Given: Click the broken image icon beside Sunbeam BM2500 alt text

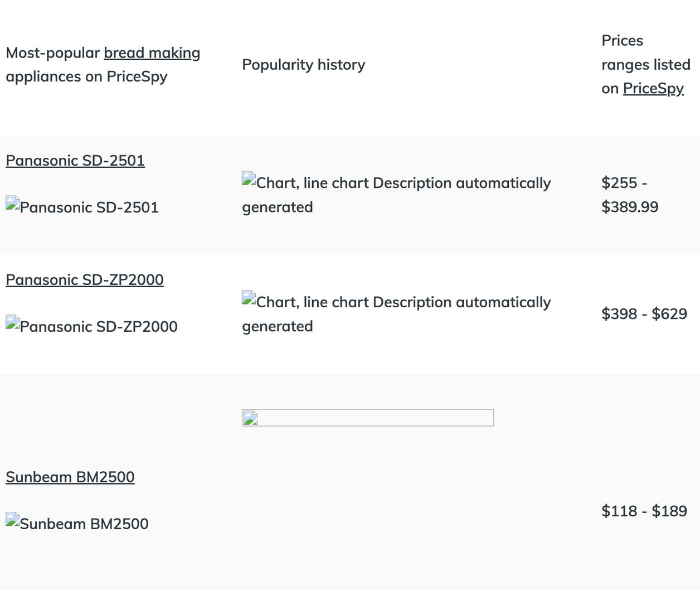Looking at the screenshot, I should click(x=13, y=520).
